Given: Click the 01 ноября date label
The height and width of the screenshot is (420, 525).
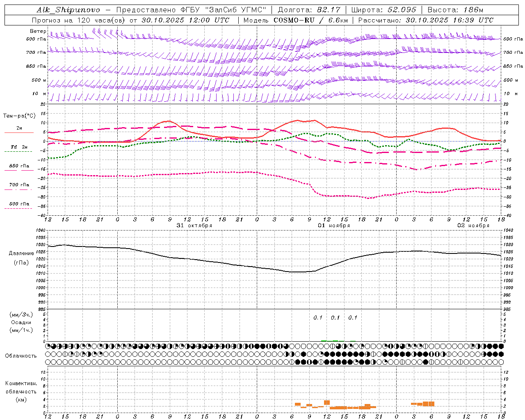Looking at the screenshot, I should point(334,226).
